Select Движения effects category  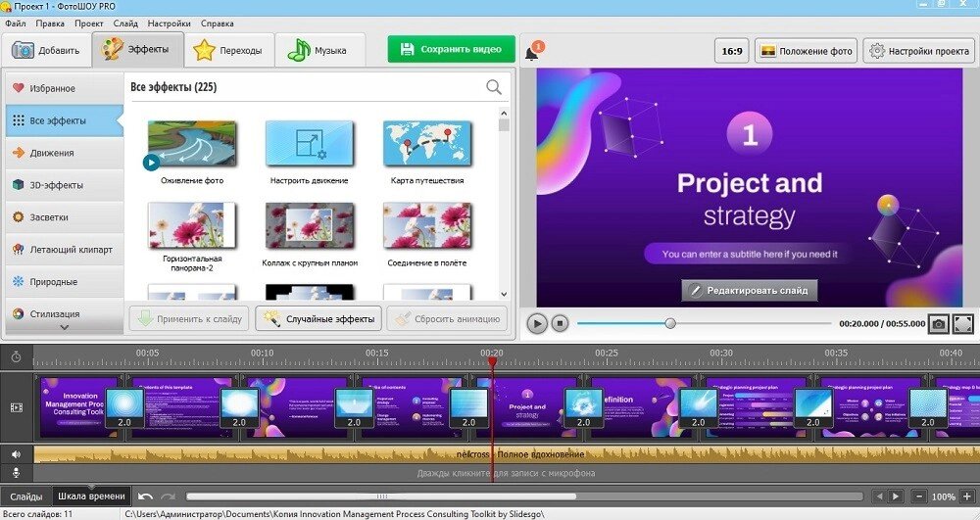click(x=65, y=153)
